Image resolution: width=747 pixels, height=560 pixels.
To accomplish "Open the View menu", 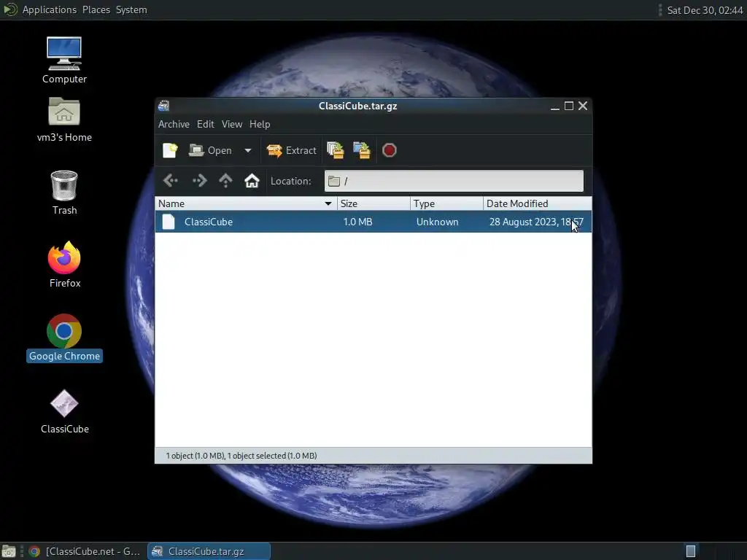I will (x=232, y=124).
